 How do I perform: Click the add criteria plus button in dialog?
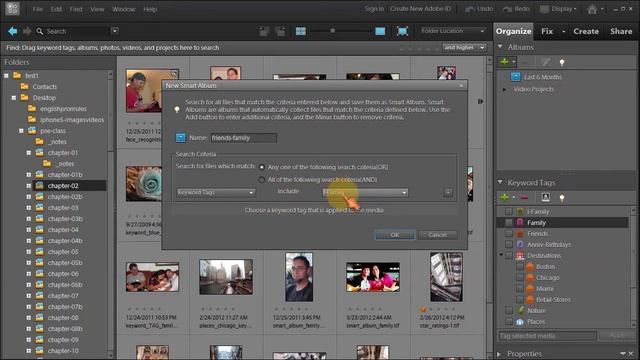(x=448, y=192)
